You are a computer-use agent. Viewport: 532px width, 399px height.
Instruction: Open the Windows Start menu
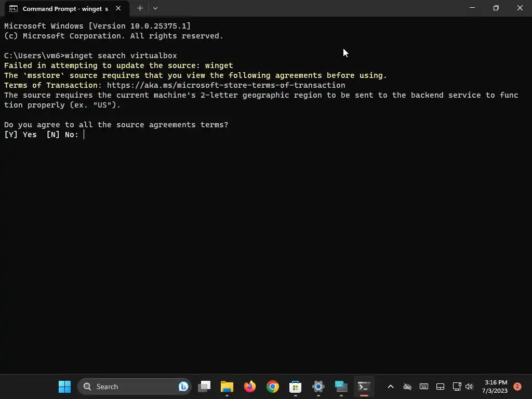pos(64,387)
